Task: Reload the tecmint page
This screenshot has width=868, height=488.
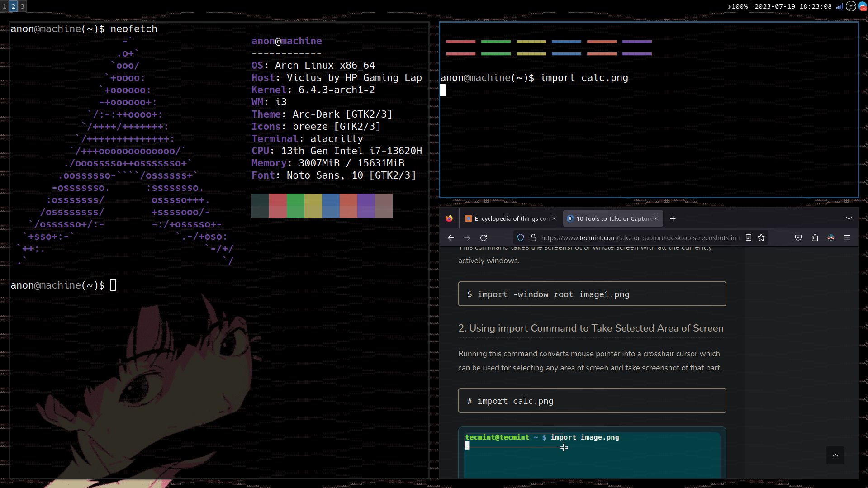Action: pos(484,237)
